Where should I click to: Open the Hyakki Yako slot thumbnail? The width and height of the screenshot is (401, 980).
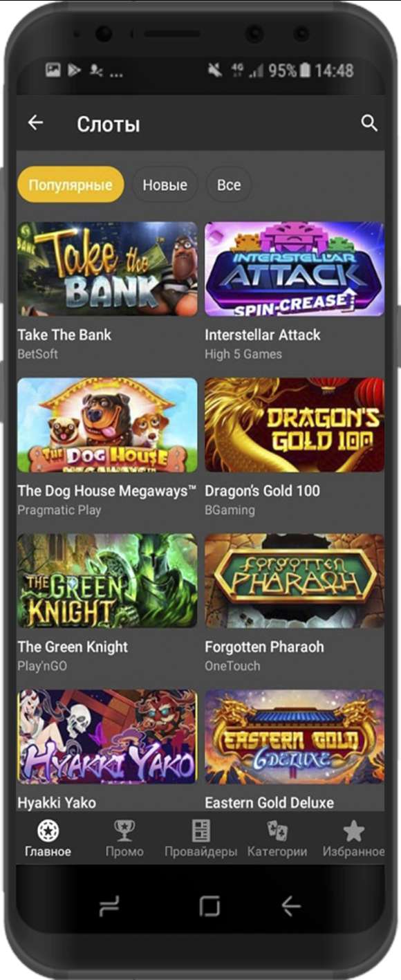point(107,737)
